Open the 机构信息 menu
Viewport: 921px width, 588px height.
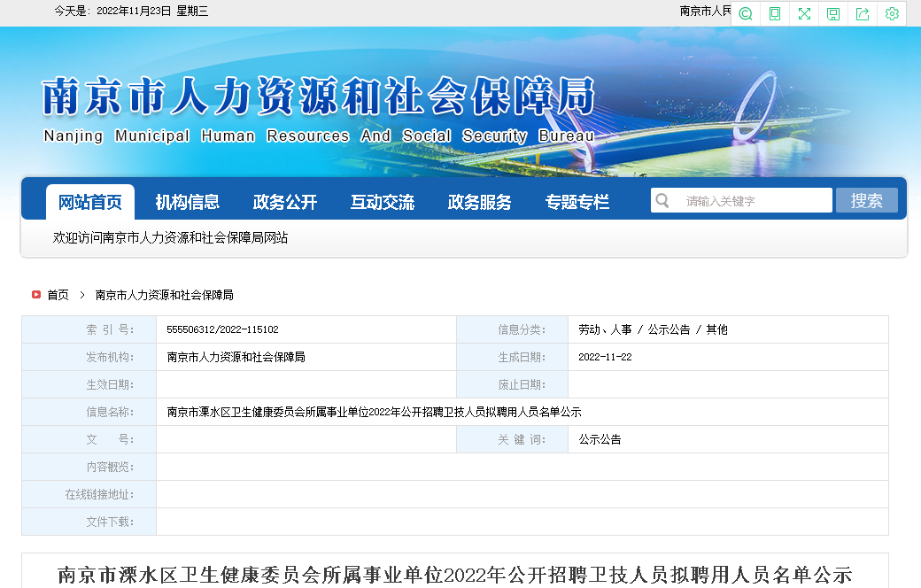tap(188, 202)
